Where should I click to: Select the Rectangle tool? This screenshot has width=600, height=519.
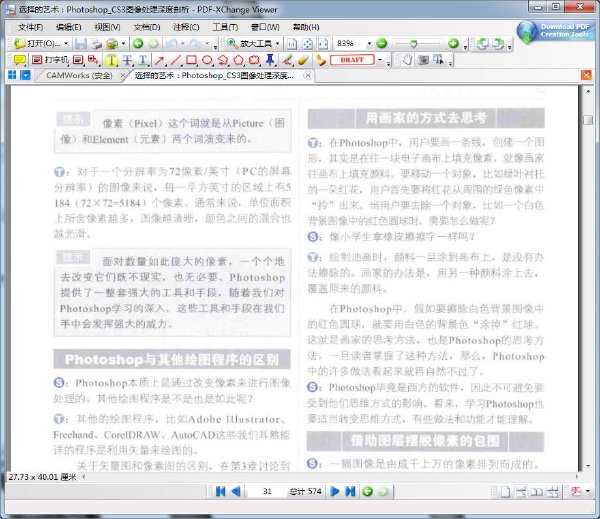coord(191,60)
